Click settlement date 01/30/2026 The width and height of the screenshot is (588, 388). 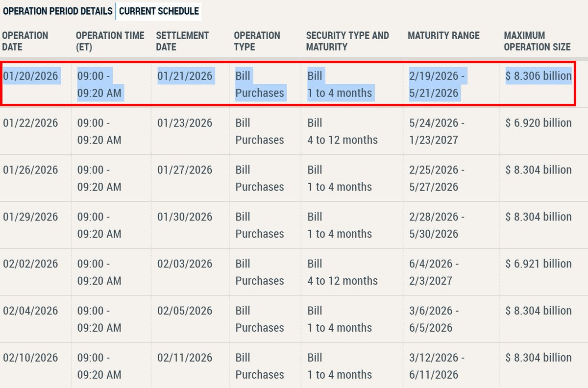pyautogui.click(x=185, y=217)
